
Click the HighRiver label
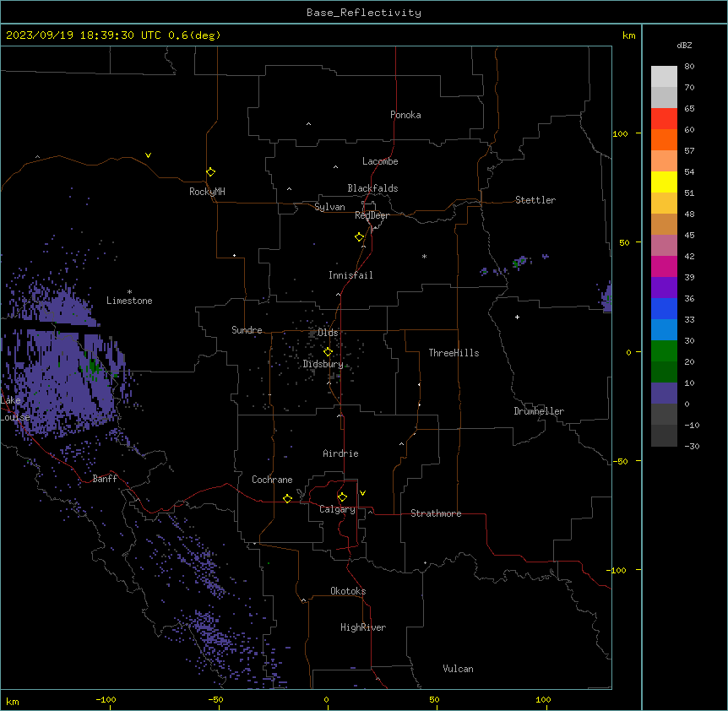pyautogui.click(x=363, y=627)
